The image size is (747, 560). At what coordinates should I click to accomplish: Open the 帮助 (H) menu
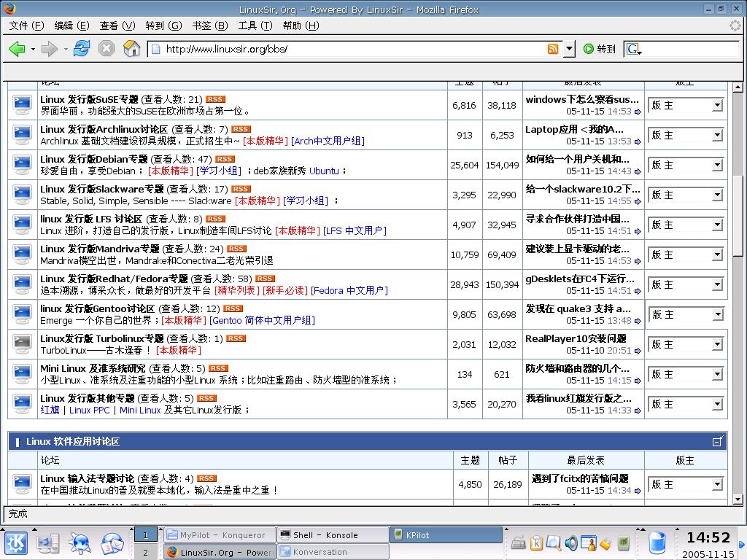(301, 26)
